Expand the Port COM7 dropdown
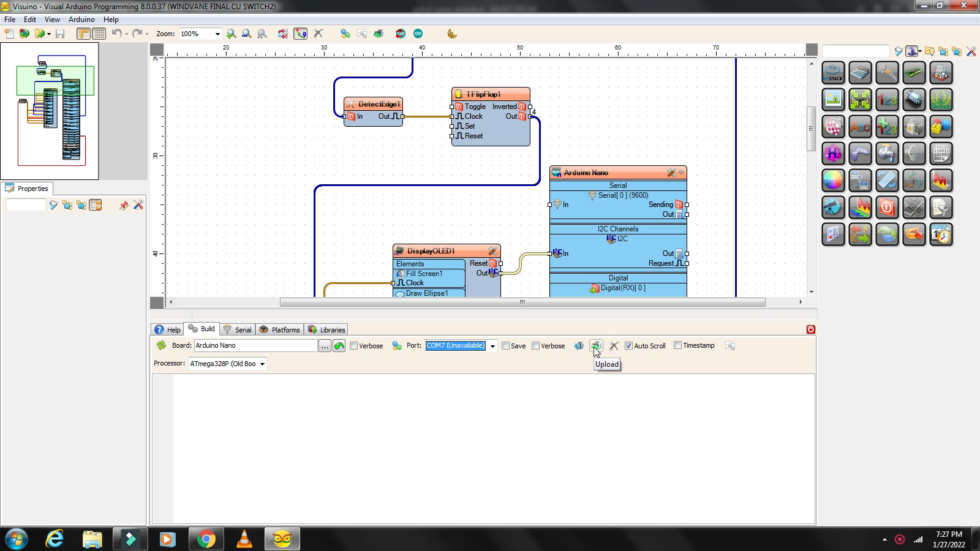The width and height of the screenshot is (980, 551). pyautogui.click(x=492, y=347)
